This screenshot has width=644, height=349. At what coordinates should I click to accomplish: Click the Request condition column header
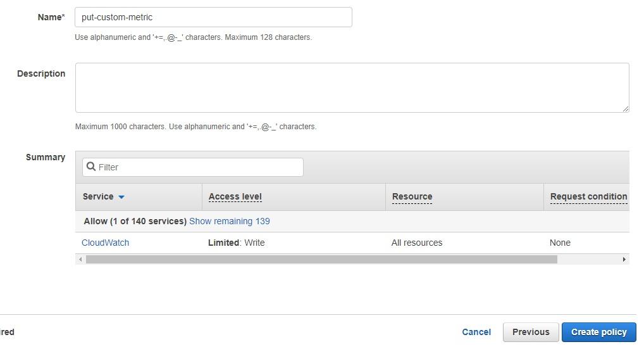coord(588,196)
